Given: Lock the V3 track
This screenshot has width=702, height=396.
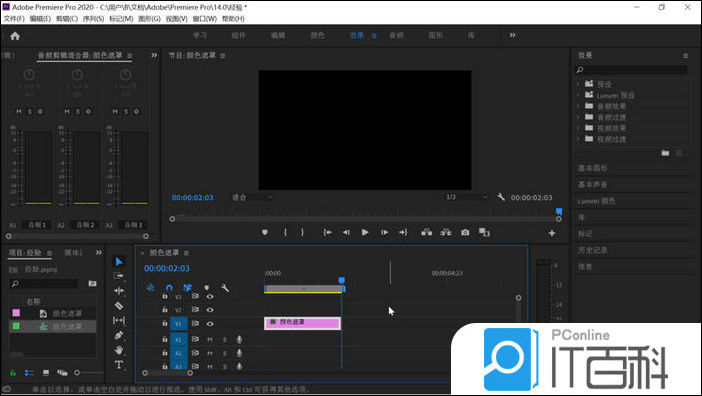Looking at the screenshot, I should click(165, 296).
